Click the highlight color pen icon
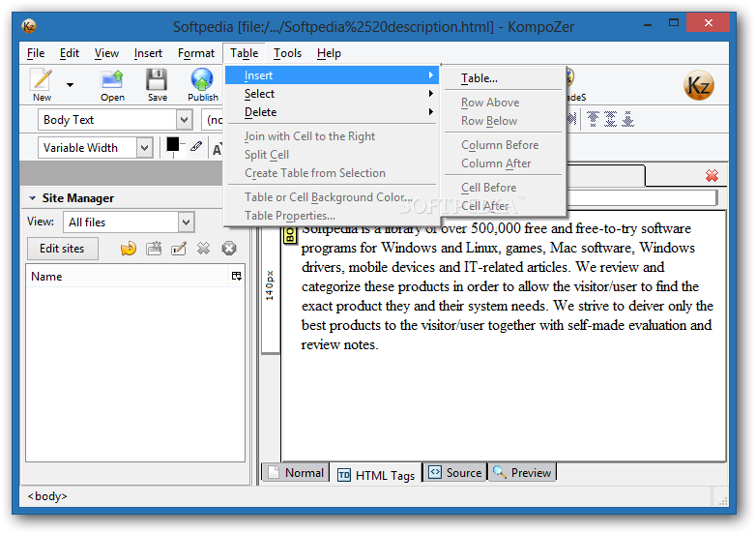This screenshot has height=534, width=756. pos(195,146)
